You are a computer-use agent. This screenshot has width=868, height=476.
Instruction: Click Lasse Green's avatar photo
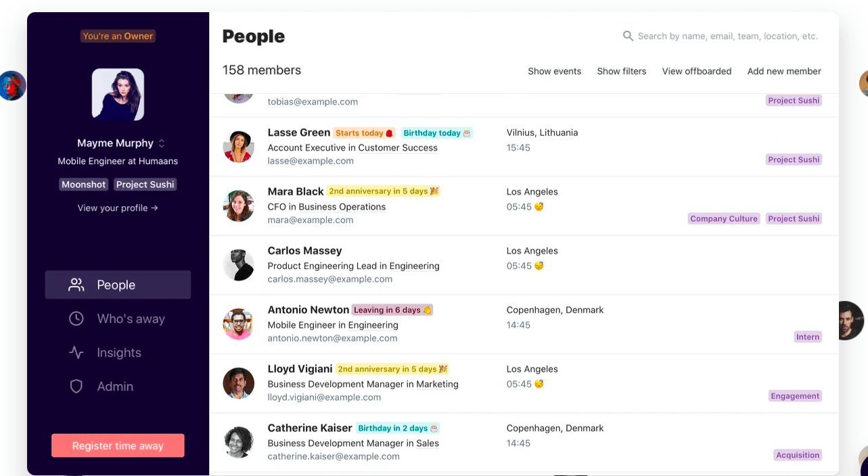coord(238,147)
